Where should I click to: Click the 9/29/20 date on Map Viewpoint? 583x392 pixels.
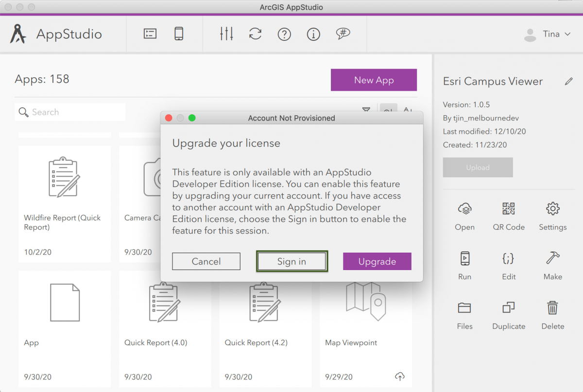339,377
